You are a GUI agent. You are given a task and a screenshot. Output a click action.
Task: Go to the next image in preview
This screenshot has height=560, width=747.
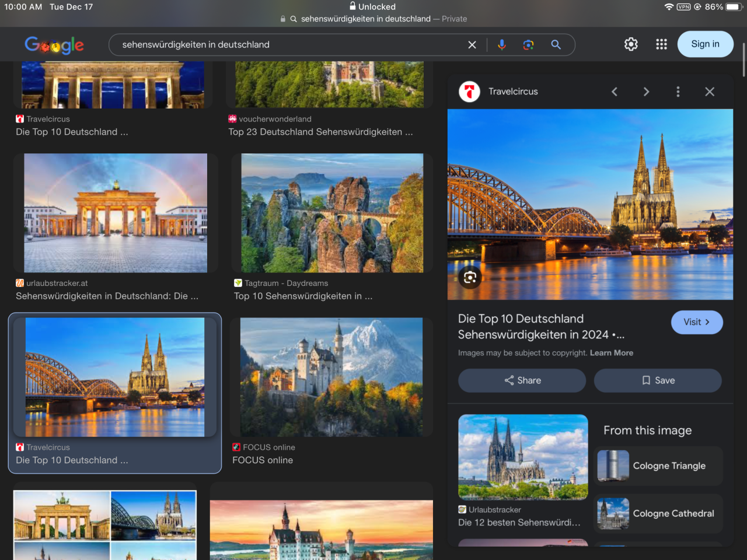[x=646, y=92]
